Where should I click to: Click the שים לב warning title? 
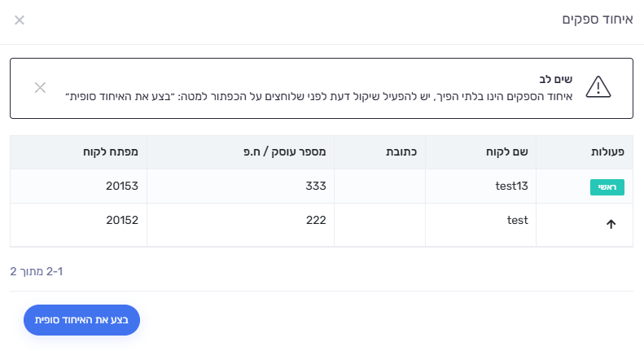pyautogui.click(x=556, y=79)
